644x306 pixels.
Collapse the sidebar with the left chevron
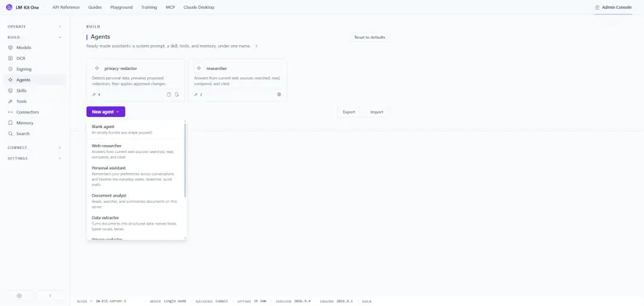[x=50, y=296]
